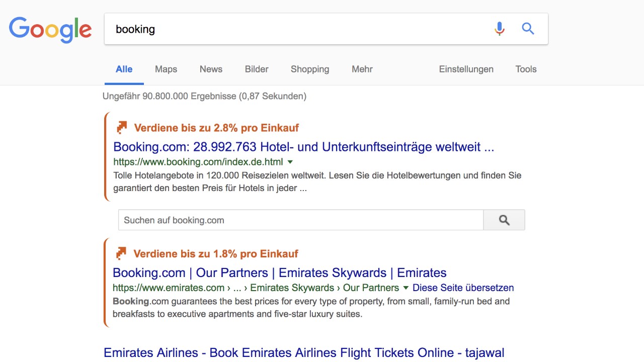Switch to the News tab
The image size is (644, 362).
[211, 69]
